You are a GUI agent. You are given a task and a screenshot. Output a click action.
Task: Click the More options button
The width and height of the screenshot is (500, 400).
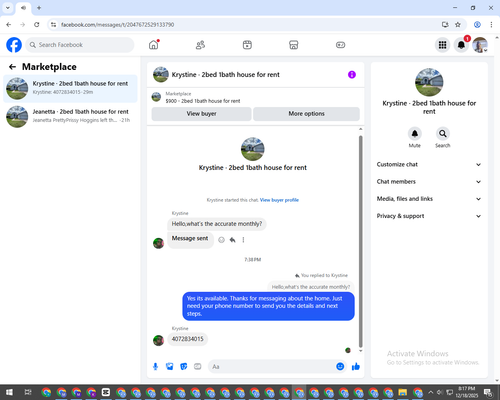point(306,114)
